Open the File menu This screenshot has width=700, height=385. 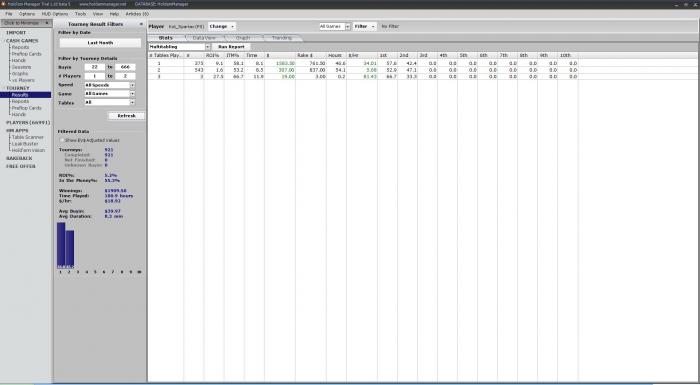pyautogui.click(x=9, y=14)
